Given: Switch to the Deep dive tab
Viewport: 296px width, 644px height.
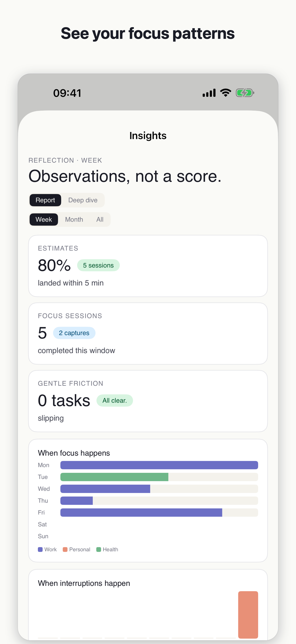Looking at the screenshot, I should coord(83,200).
